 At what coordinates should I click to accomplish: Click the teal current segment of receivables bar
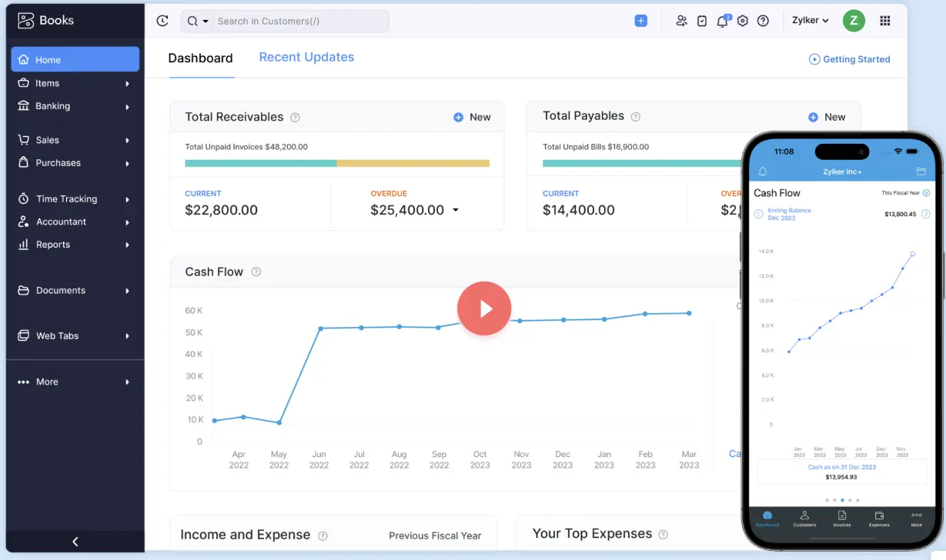point(261,163)
